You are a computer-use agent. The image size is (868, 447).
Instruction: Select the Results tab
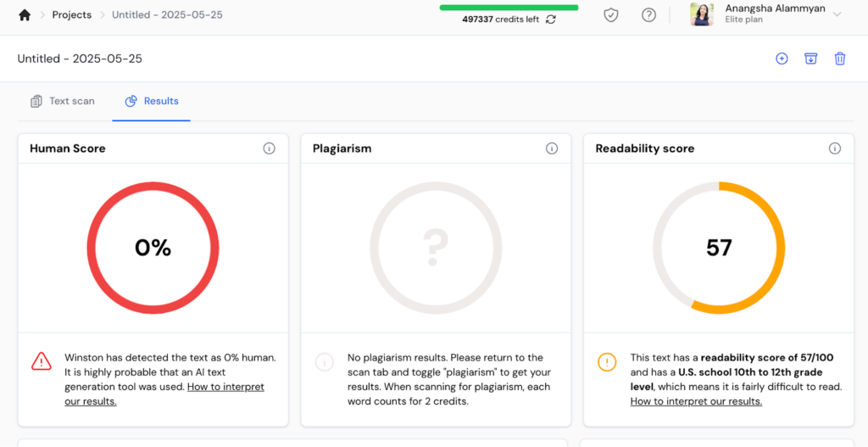[152, 101]
